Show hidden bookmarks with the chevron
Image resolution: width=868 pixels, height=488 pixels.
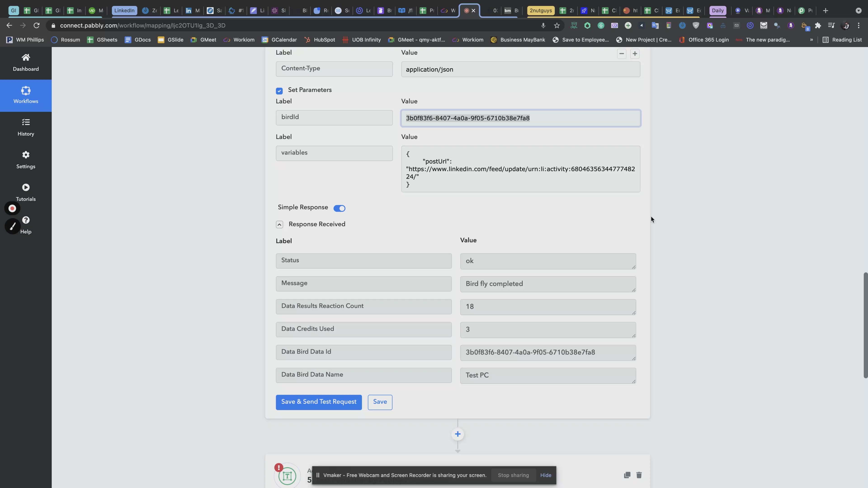pyautogui.click(x=811, y=40)
